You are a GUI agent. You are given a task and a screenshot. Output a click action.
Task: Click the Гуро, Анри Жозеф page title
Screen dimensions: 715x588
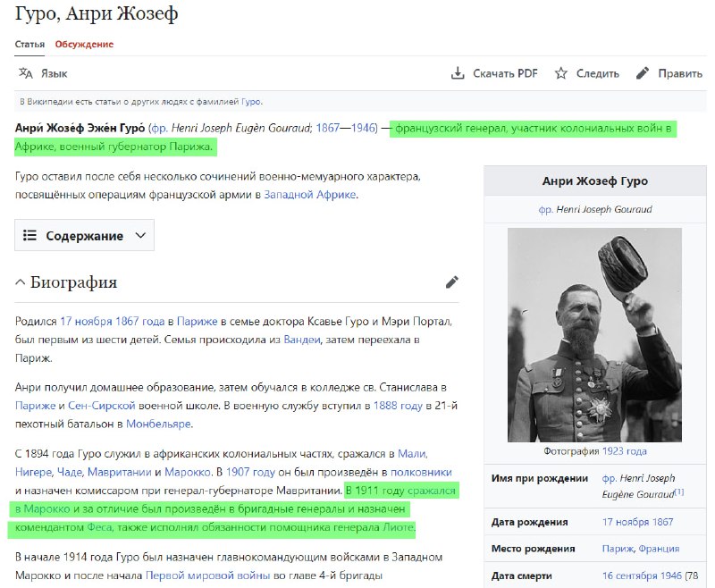97,13
